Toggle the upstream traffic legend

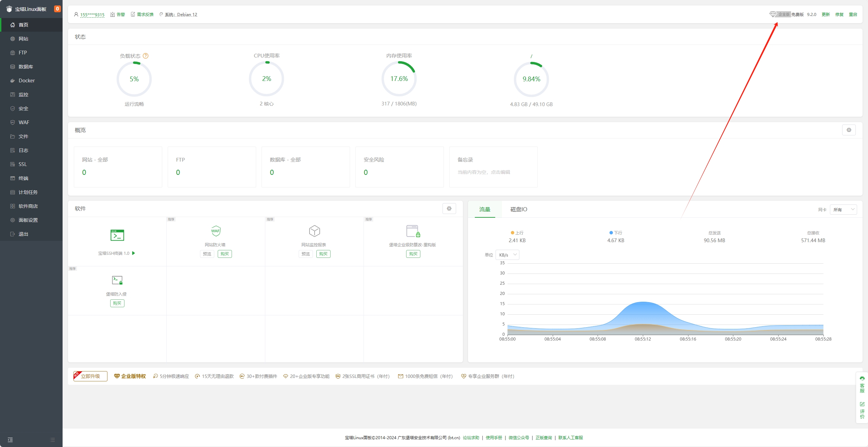pos(517,233)
